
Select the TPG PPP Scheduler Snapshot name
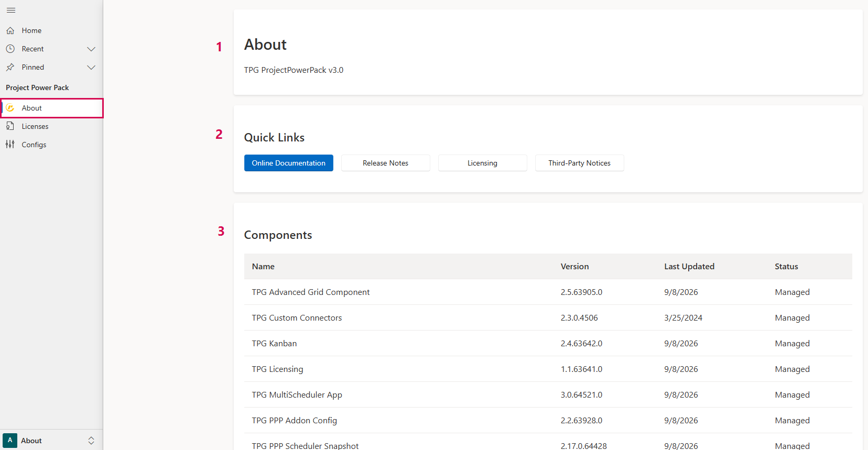pos(305,446)
